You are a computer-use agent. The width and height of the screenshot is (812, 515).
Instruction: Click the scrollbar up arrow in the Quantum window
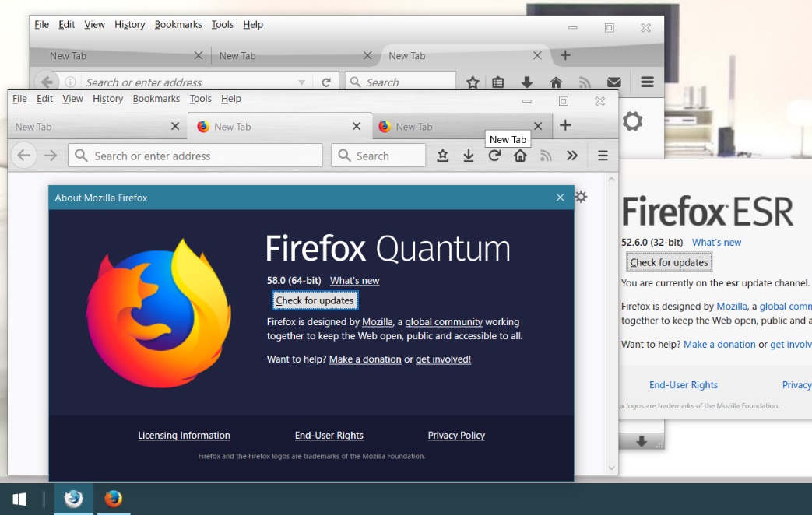coord(612,179)
